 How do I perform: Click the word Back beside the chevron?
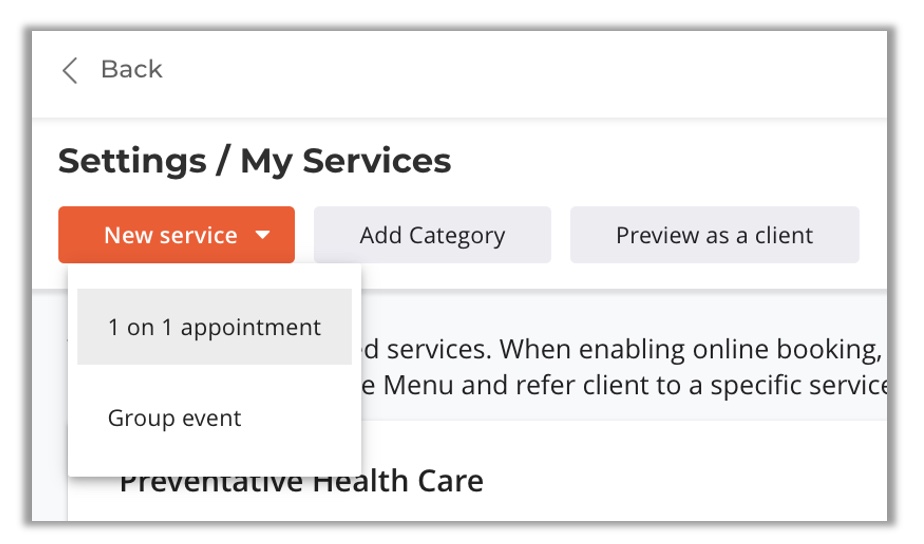(x=131, y=70)
